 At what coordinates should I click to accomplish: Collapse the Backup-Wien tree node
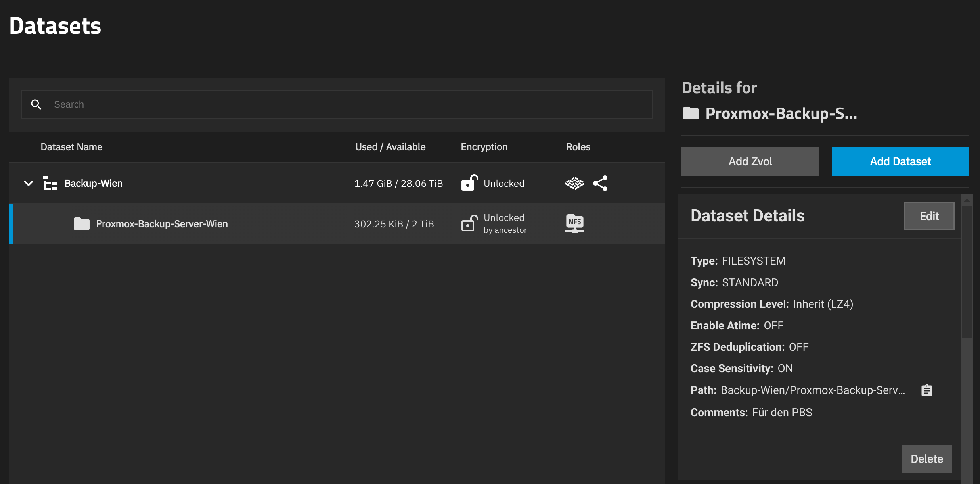[29, 183]
